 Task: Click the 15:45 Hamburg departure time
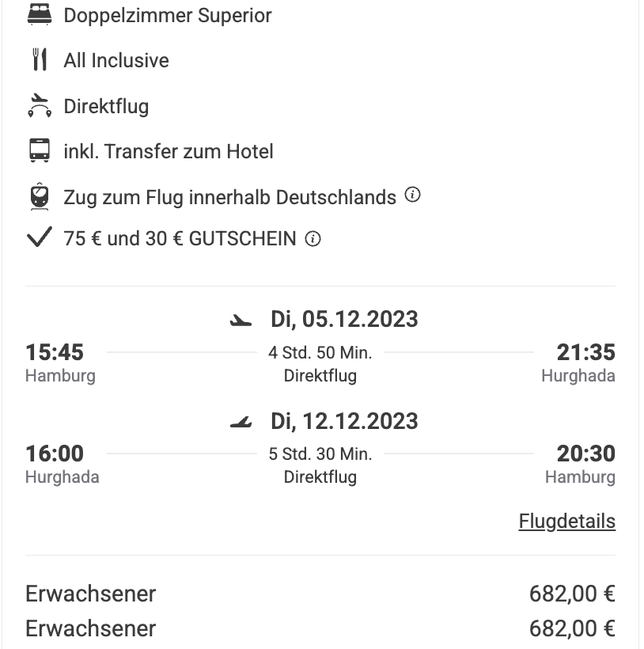point(55,352)
